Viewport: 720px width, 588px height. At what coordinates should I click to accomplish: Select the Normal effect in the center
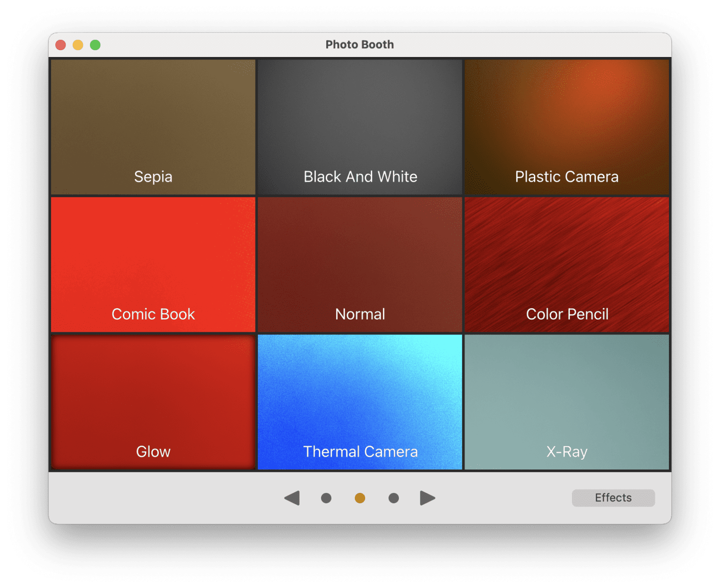[360, 264]
